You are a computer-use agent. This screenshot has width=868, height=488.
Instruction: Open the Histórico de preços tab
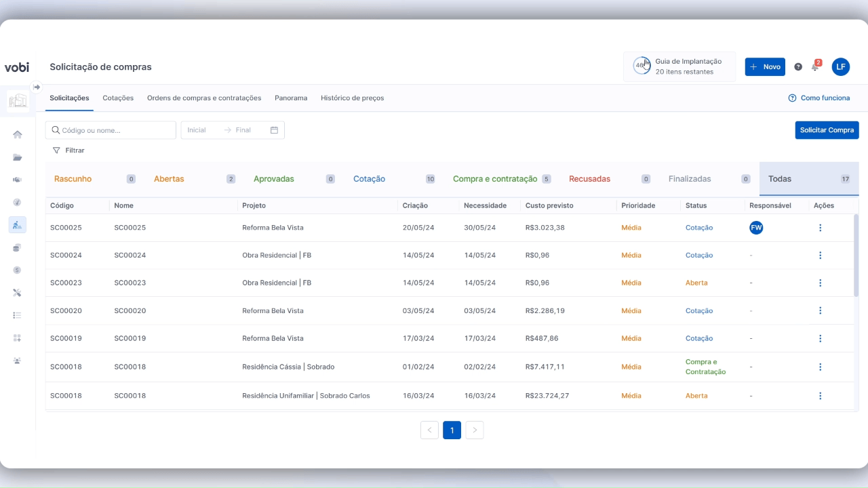pos(352,98)
